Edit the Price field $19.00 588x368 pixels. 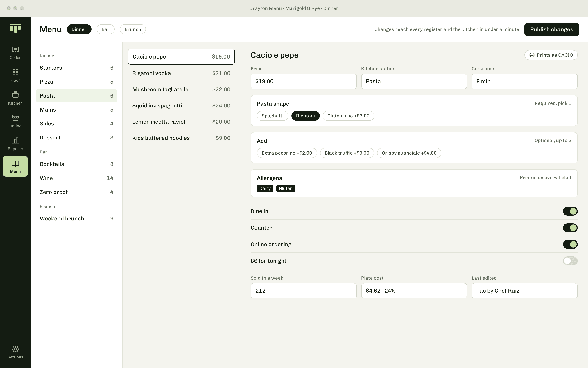pyautogui.click(x=304, y=81)
